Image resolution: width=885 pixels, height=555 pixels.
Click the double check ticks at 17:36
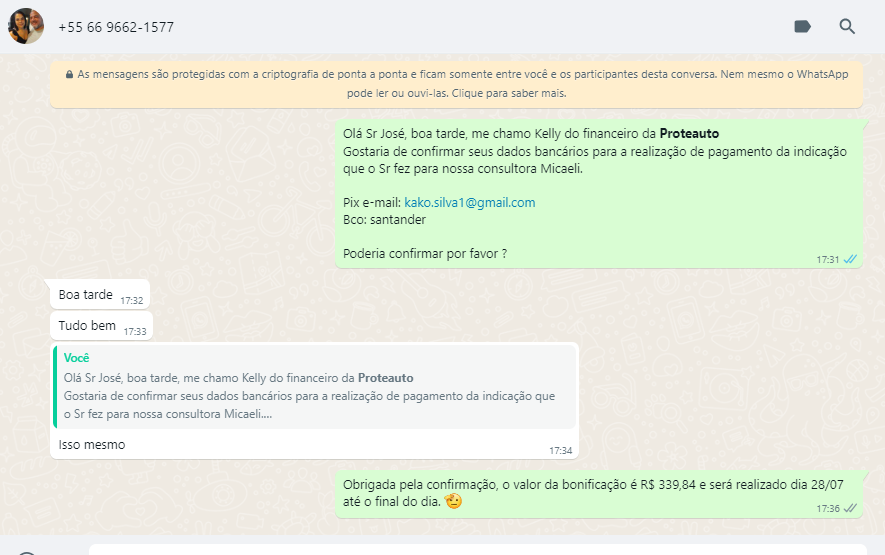coord(850,509)
